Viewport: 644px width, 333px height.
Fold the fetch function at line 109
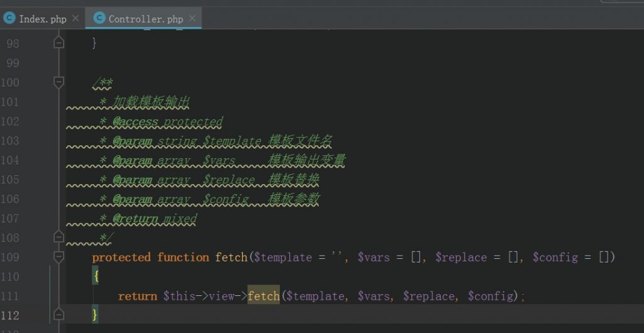click(x=58, y=257)
